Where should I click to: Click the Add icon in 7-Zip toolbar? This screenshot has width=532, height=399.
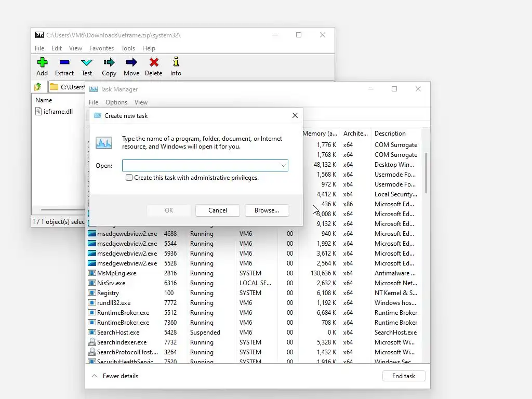(x=42, y=62)
